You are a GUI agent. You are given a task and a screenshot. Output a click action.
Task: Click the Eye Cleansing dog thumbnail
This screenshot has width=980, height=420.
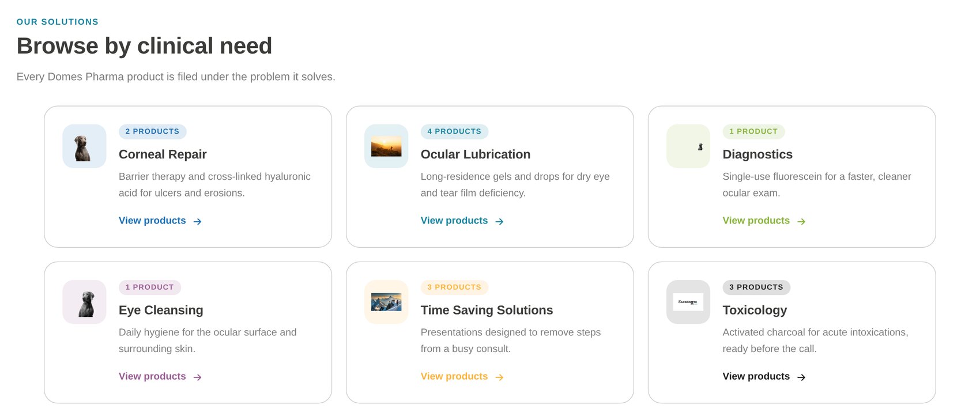[84, 302]
